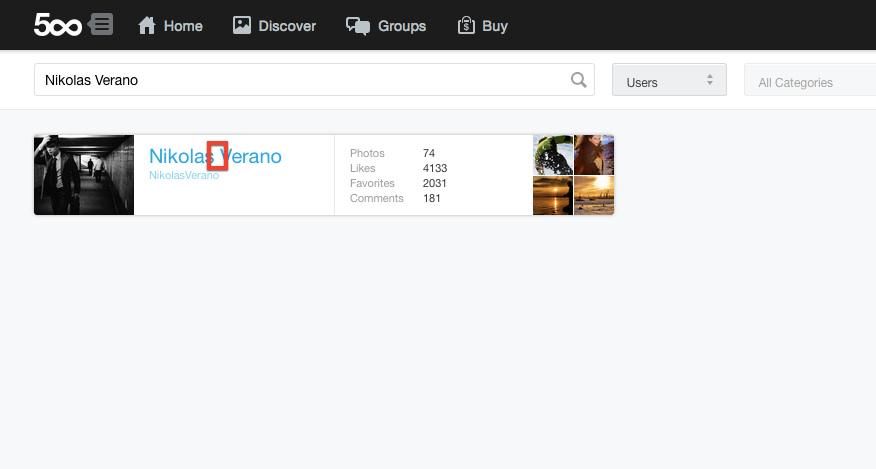Click the Groups chat bubbles icon
Viewport: 876px width, 469px height.
point(357,25)
